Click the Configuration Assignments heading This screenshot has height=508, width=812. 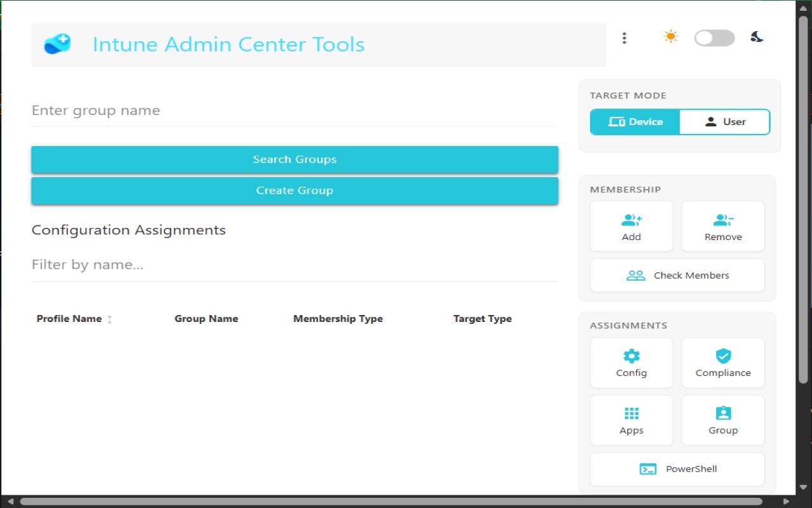point(129,230)
